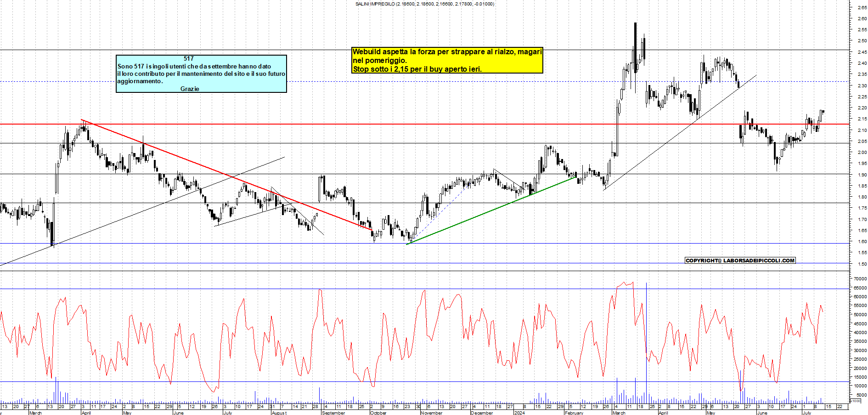
Task: Click the 1.95 price axis label
Action: pos(862,164)
